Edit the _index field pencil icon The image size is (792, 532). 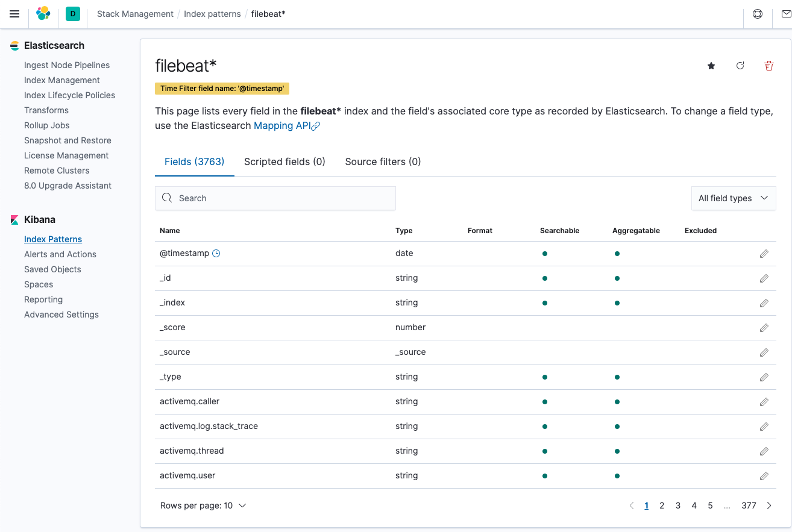[764, 303]
